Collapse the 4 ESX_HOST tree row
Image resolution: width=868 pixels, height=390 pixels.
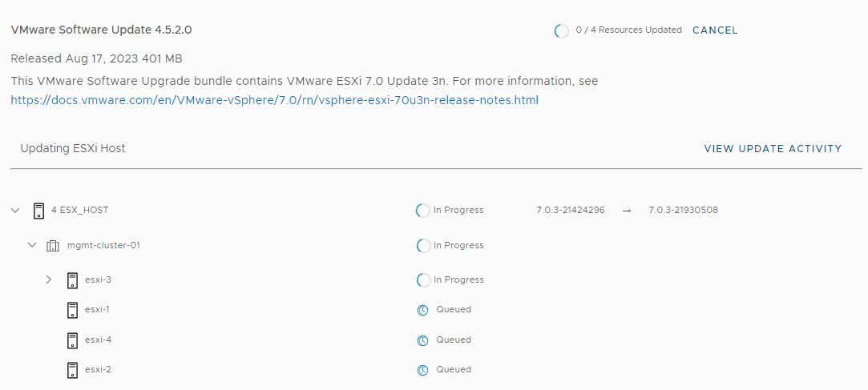pos(15,211)
